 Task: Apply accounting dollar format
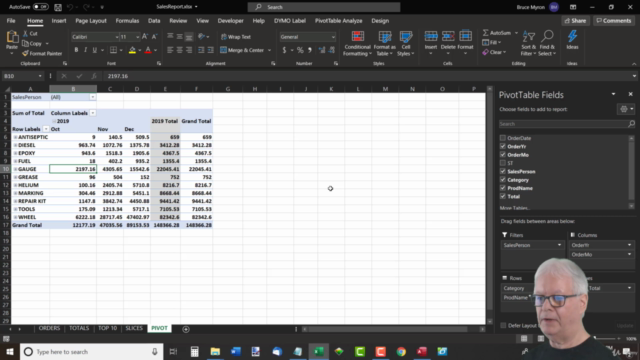click(284, 50)
